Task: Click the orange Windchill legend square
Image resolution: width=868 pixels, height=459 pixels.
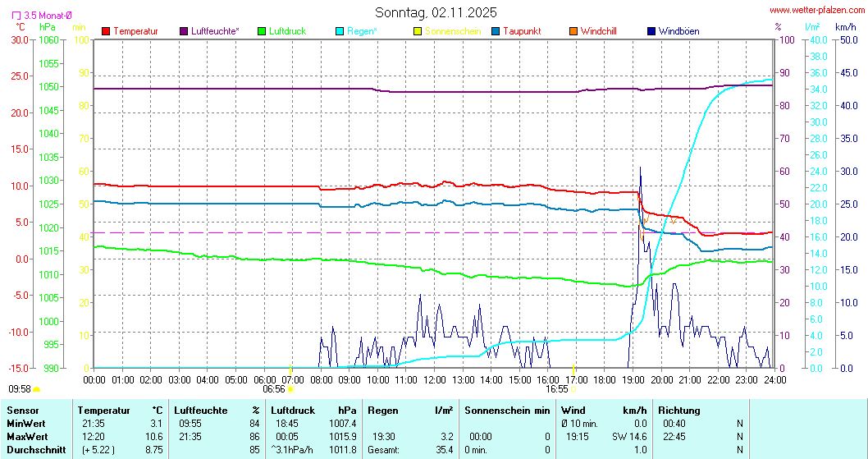Action: click(x=573, y=31)
